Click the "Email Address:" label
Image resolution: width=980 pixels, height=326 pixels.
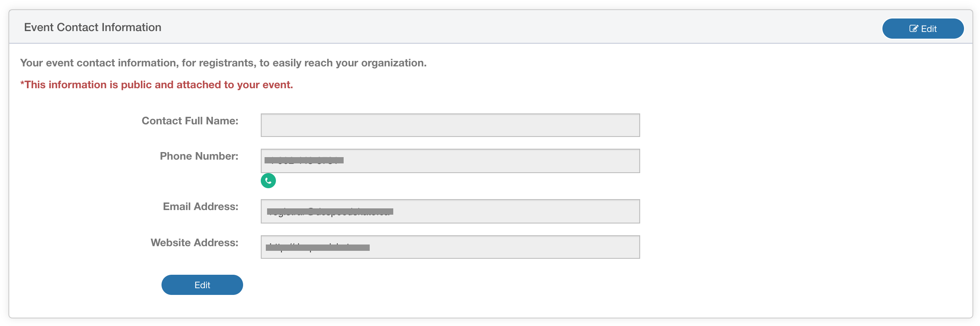tap(201, 207)
